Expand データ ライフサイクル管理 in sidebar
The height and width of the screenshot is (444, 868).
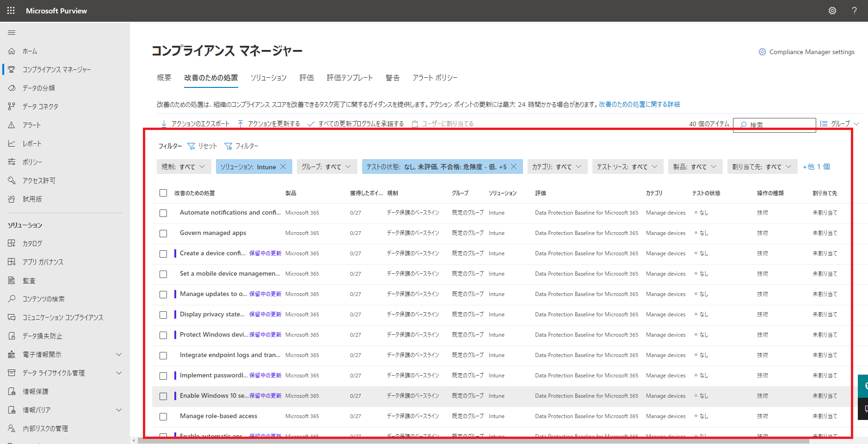click(119, 373)
